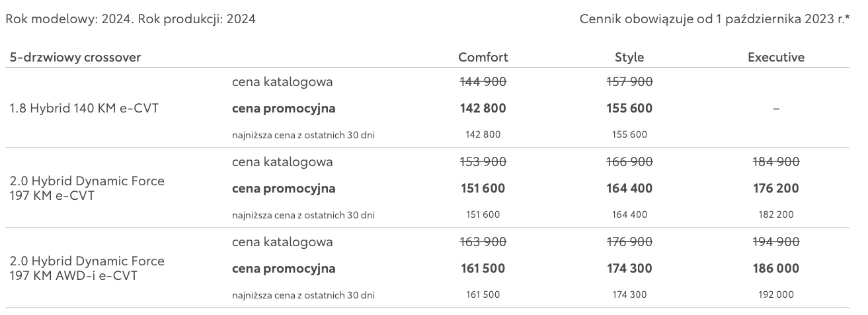Viewport: 868px width, 315px height.
Task: Click the 1.8 Hybrid 140 KM e-CVT row label
Action: click(x=84, y=109)
